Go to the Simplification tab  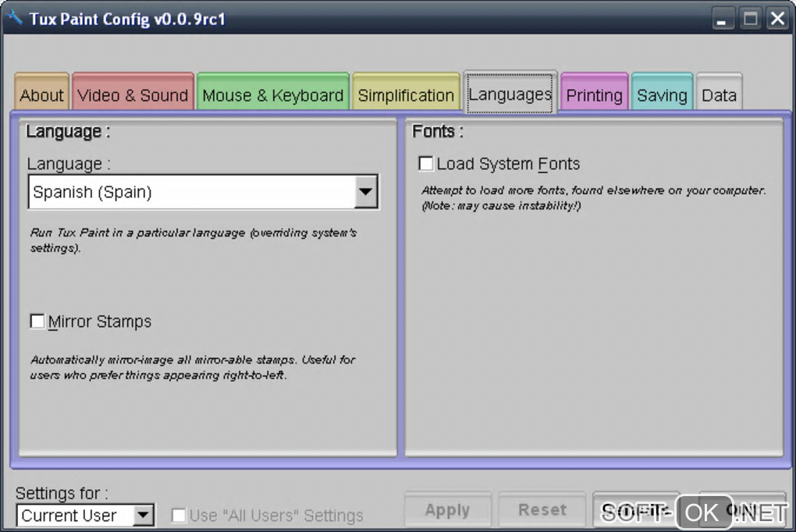point(406,92)
